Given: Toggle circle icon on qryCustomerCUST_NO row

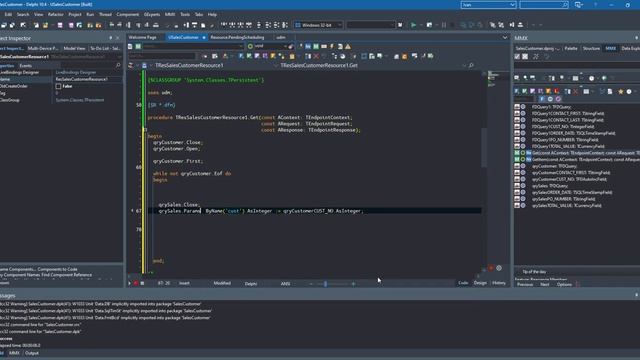Looking at the screenshot, I should coord(523,179).
